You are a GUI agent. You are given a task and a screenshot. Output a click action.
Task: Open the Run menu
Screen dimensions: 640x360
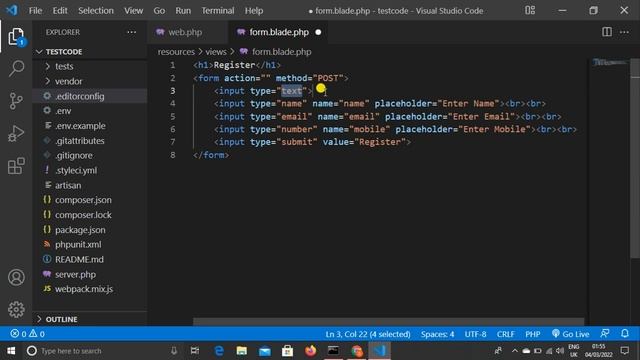click(x=183, y=11)
